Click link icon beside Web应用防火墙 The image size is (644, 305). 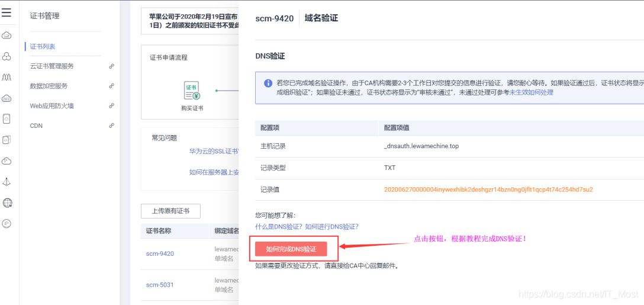coord(111,105)
